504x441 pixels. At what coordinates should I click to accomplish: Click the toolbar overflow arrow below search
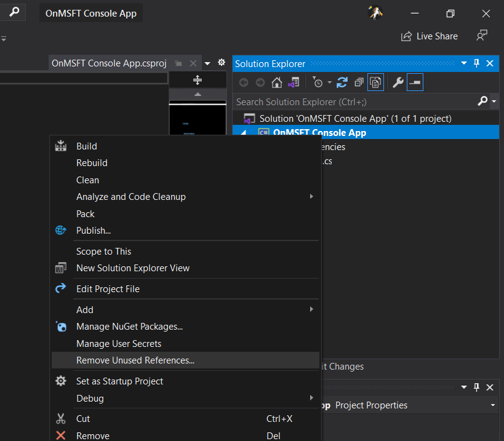click(x=4, y=39)
